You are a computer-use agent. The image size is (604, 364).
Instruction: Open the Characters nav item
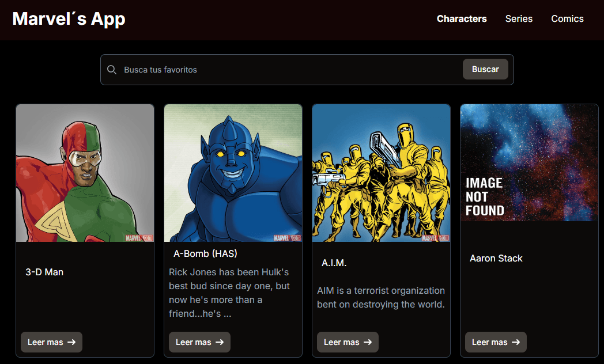pyautogui.click(x=462, y=19)
